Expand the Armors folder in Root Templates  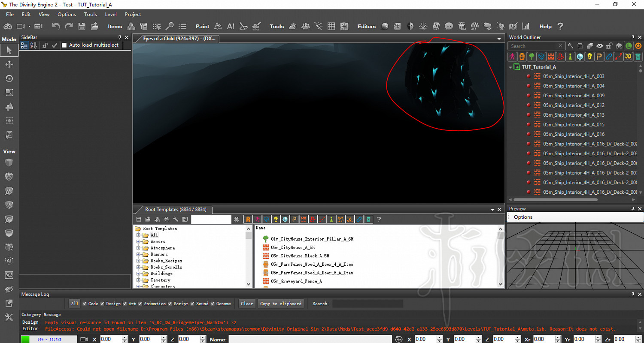pyautogui.click(x=139, y=241)
